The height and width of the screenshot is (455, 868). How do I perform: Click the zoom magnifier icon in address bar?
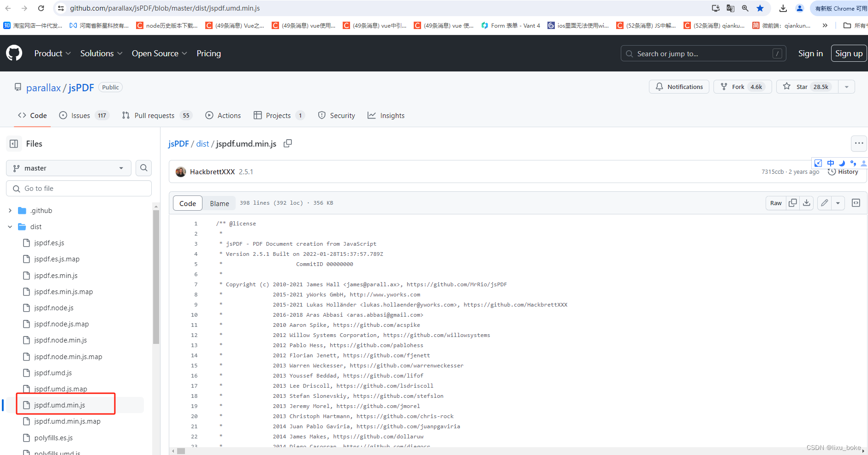tap(745, 8)
